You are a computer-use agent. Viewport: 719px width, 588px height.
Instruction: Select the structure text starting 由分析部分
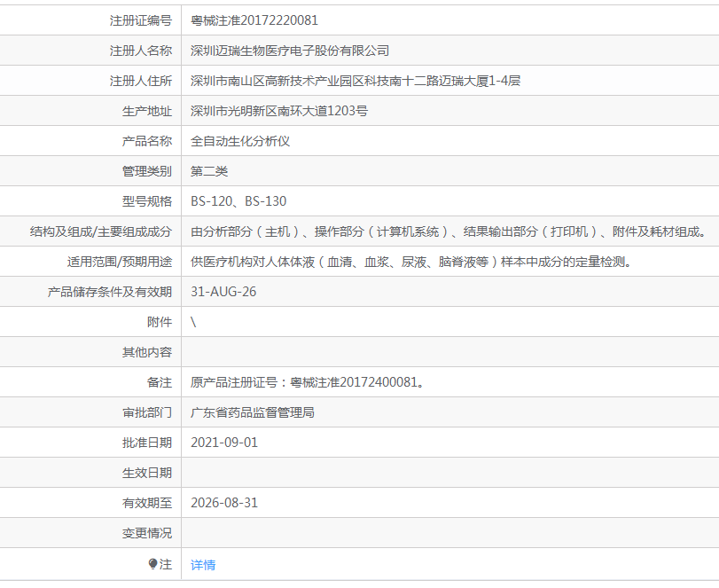[x=448, y=231]
